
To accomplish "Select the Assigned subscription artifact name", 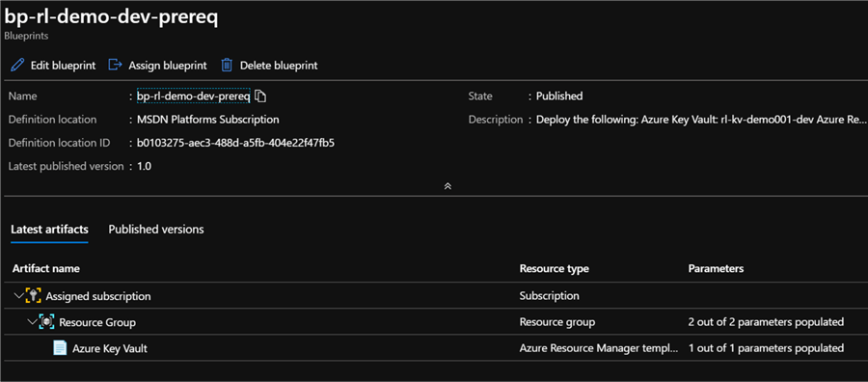I will pyautogui.click(x=98, y=296).
